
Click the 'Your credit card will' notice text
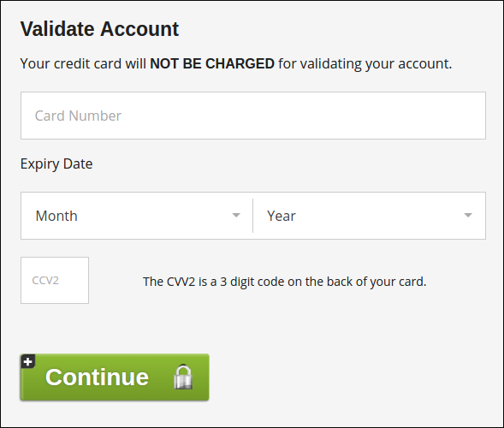tap(83, 63)
